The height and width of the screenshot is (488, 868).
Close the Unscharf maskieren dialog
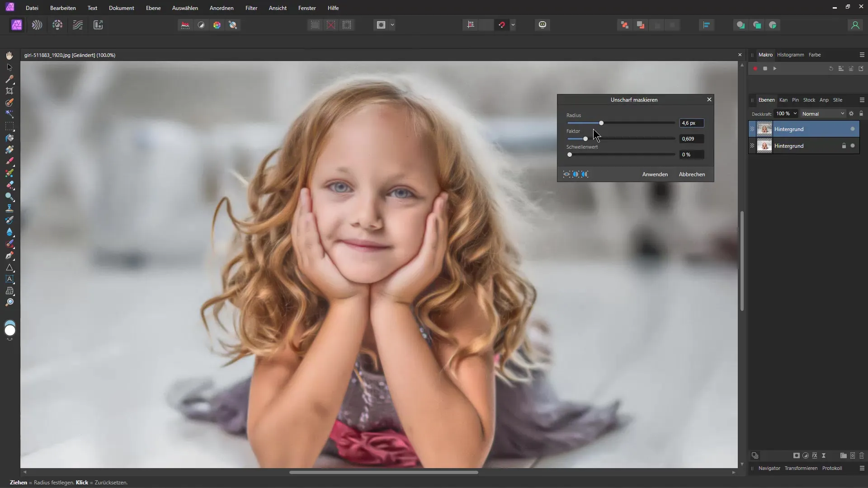pos(709,99)
